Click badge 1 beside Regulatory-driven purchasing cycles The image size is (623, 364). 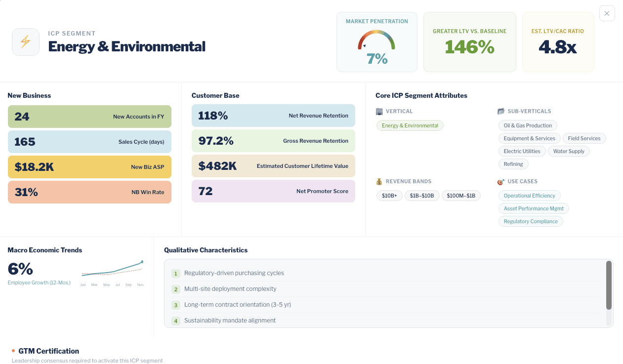pyautogui.click(x=176, y=273)
